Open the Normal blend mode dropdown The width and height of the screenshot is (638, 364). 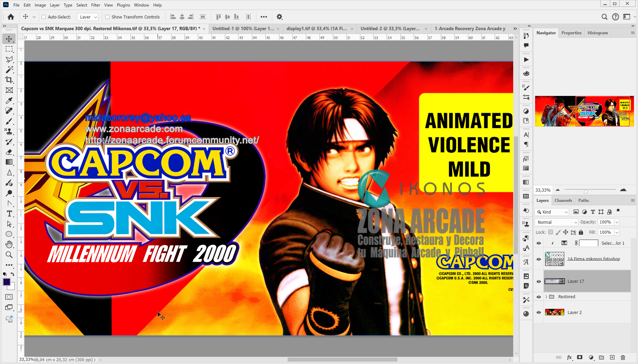coord(557,222)
